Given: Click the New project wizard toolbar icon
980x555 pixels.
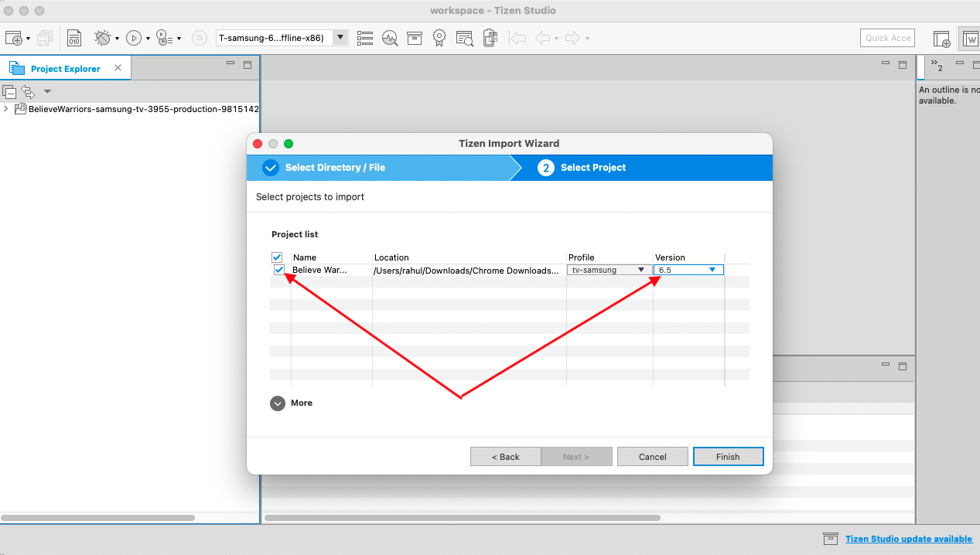Looking at the screenshot, I should pos(14,38).
